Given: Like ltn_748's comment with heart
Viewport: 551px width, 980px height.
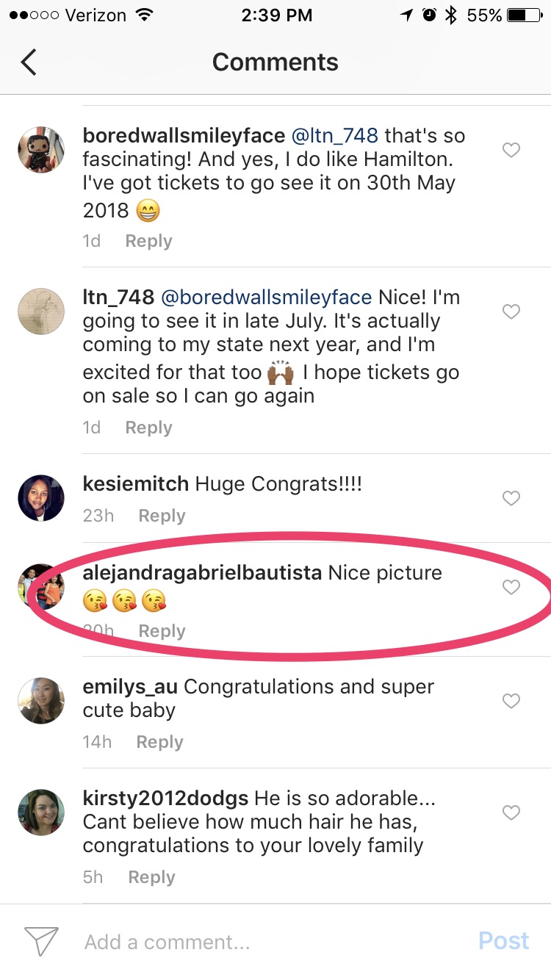Looking at the screenshot, I should click(x=511, y=312).
